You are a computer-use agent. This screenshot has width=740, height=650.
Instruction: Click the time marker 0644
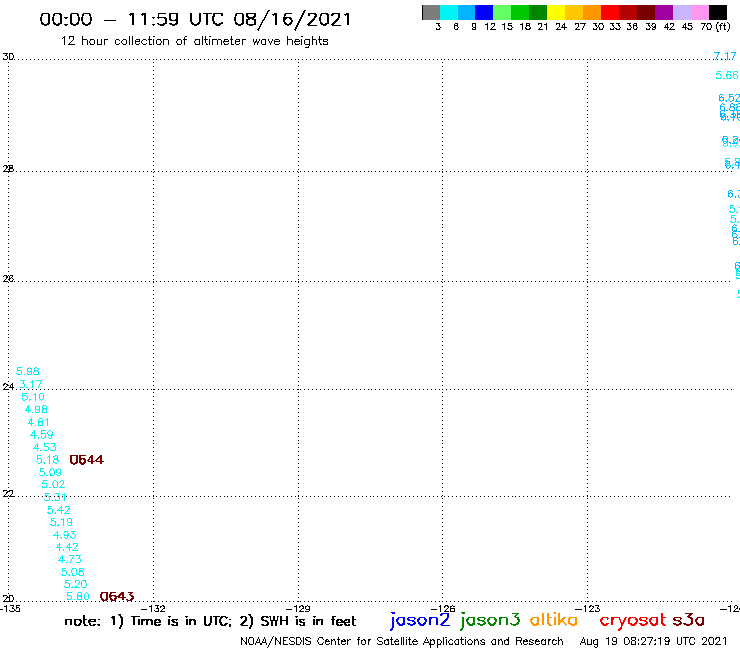(87, 460)
